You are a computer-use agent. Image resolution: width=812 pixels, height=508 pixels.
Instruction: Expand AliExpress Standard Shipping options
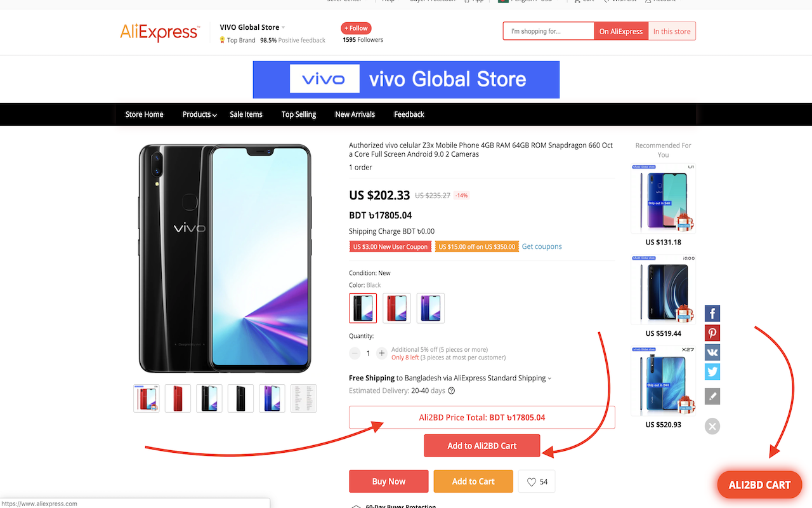549,378
